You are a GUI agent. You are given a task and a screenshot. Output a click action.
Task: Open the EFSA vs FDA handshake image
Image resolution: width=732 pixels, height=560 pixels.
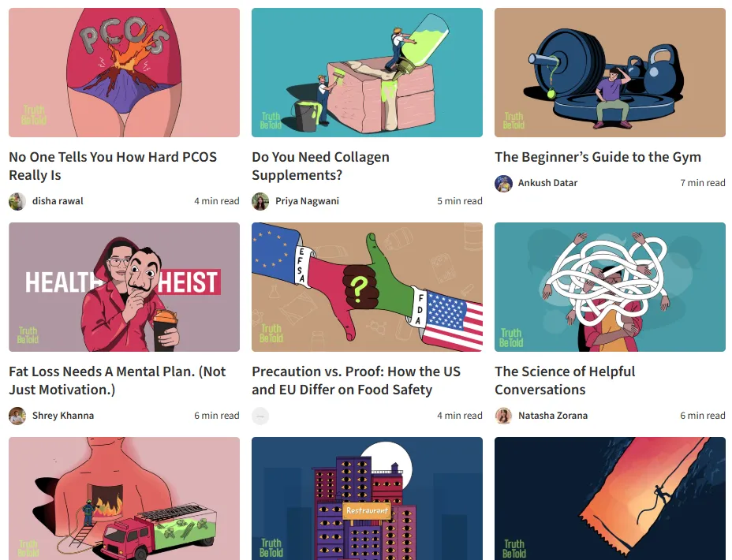[367, 287]
